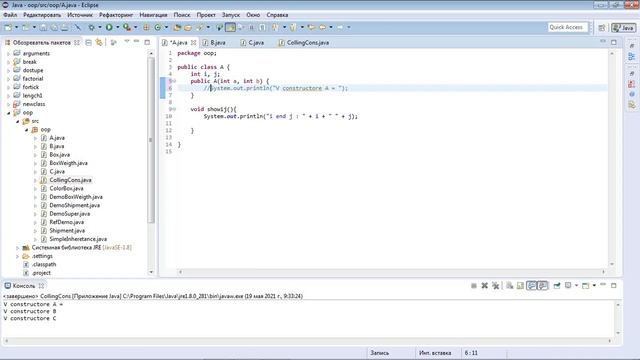Open the Display Selected Console dropdown
640x360 pixels.
(x=576, y=286)
